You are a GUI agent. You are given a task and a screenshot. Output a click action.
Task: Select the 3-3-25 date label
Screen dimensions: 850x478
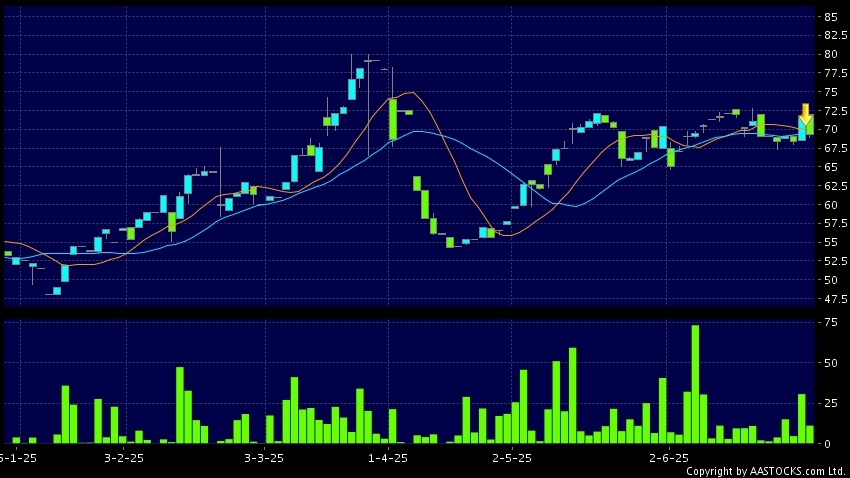[263, 458]
